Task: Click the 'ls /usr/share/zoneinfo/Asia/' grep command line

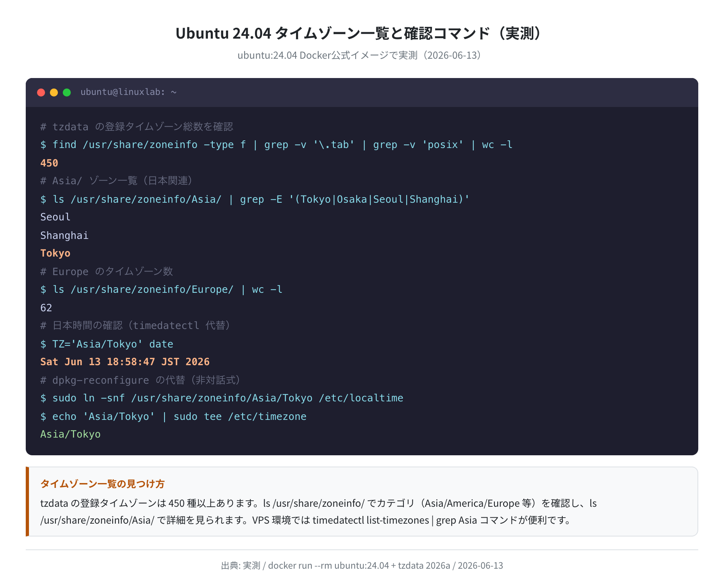Action: click(255, 199)
